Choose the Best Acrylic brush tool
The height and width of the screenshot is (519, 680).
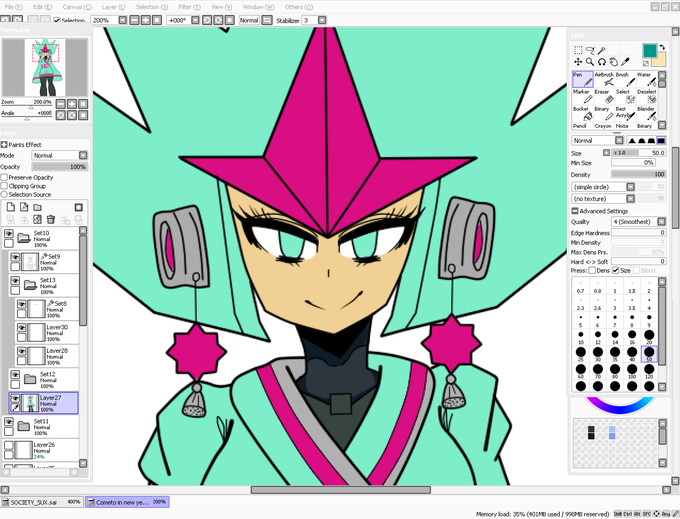tap(625, 114)
